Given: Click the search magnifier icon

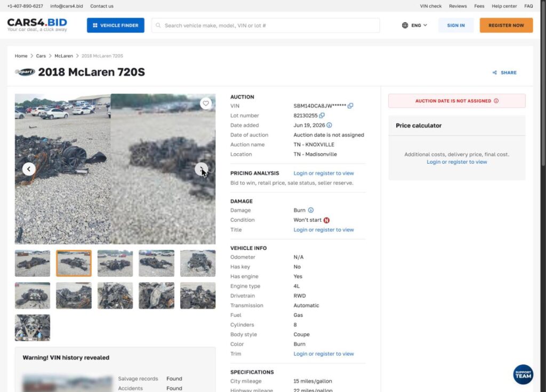Looking at the screenshot, I should click(x=158, y=26).
